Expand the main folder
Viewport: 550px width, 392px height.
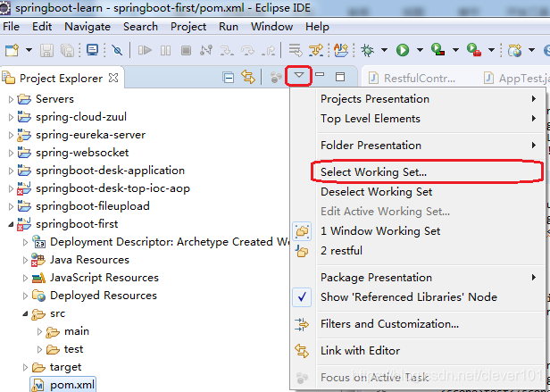click(x=39, y=331)
